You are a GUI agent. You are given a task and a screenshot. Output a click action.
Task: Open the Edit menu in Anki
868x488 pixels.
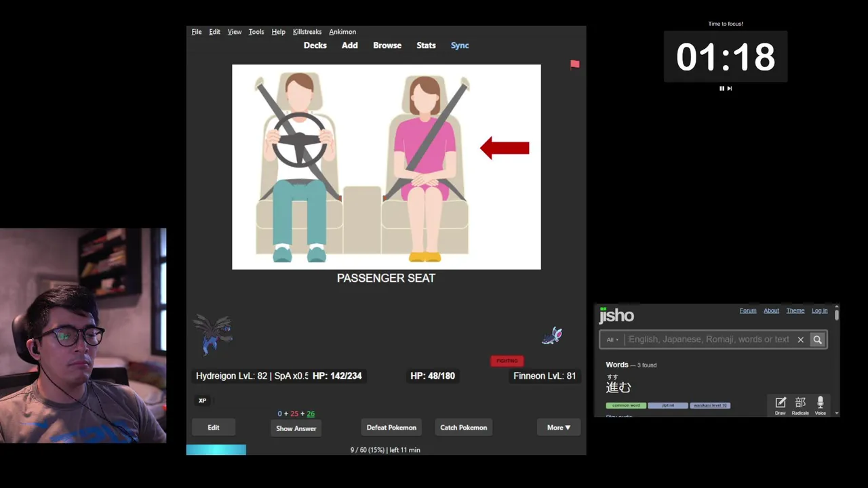(x=214, y=32)
